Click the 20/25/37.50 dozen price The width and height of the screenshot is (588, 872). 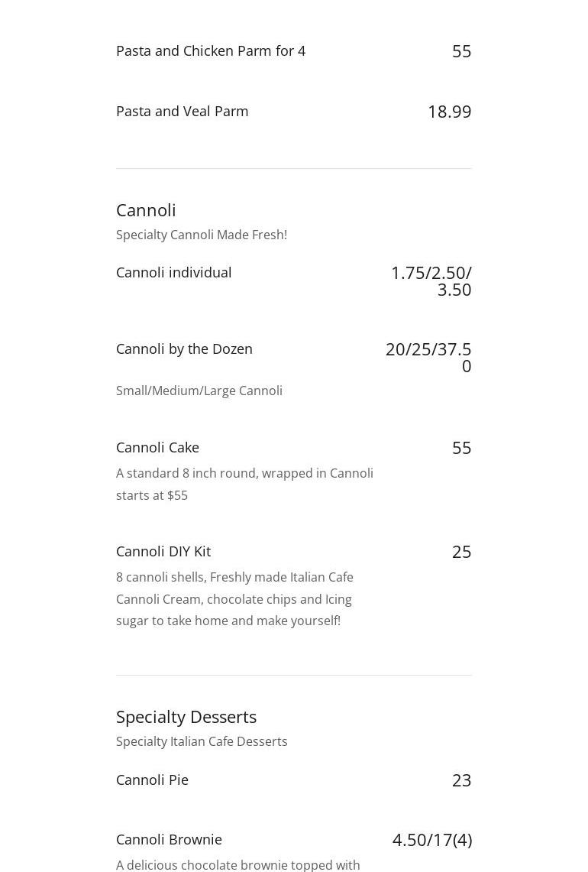428,357
